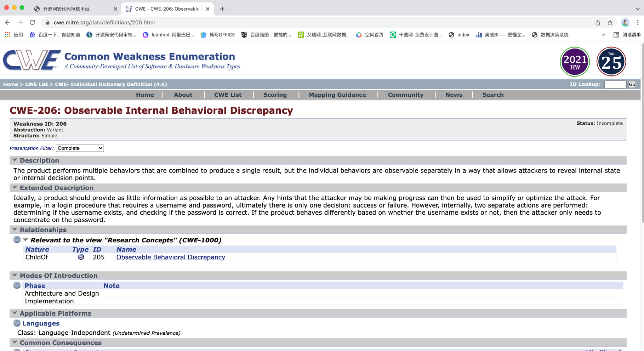
Task: Click the info icon next to Languages
Action: [x=17, y=323]
